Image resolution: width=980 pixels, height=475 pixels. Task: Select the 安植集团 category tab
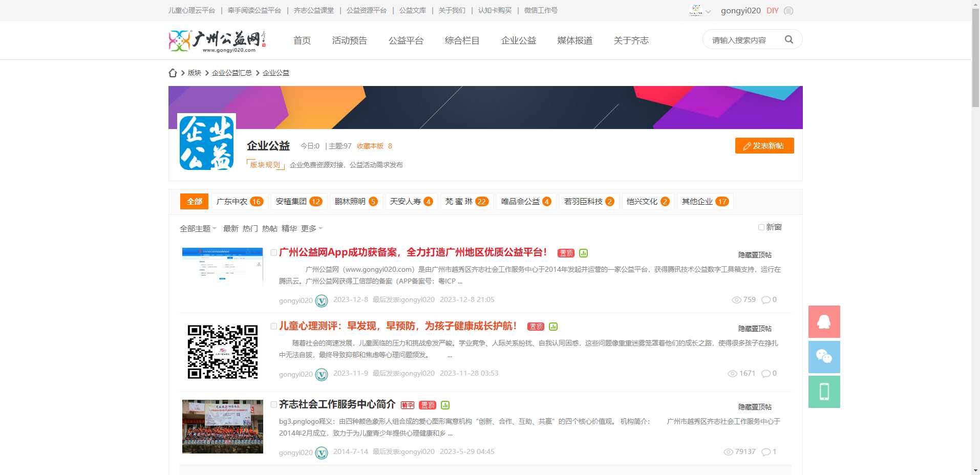click(x=299, y=201)
